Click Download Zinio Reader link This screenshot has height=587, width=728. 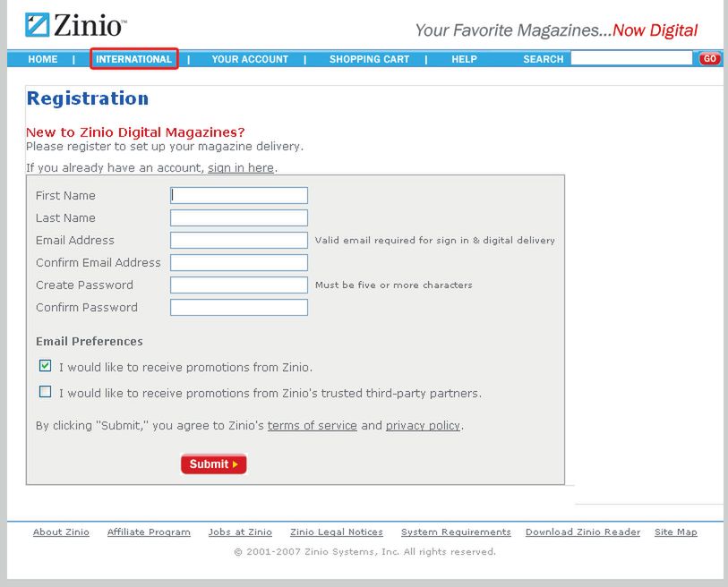point(583,532)
